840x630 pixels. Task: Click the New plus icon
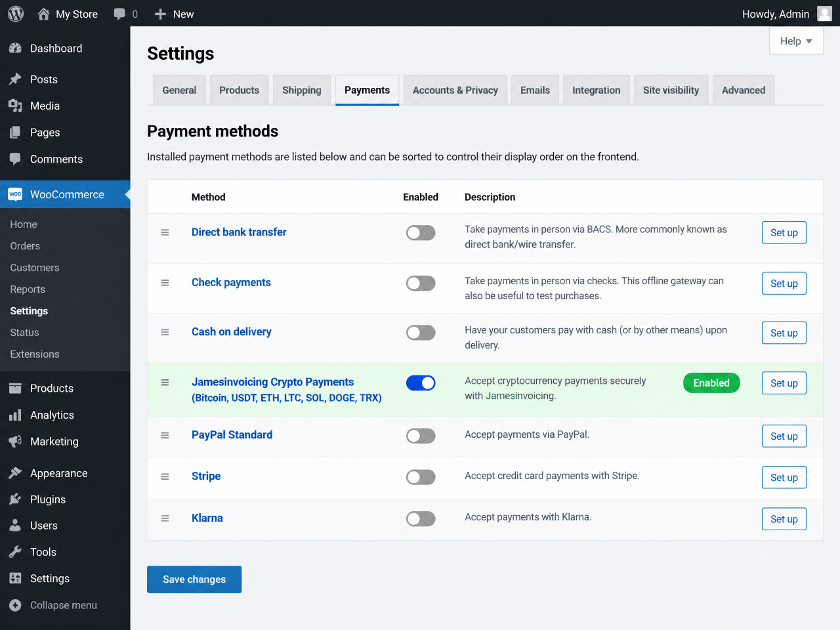click(160, 14)
